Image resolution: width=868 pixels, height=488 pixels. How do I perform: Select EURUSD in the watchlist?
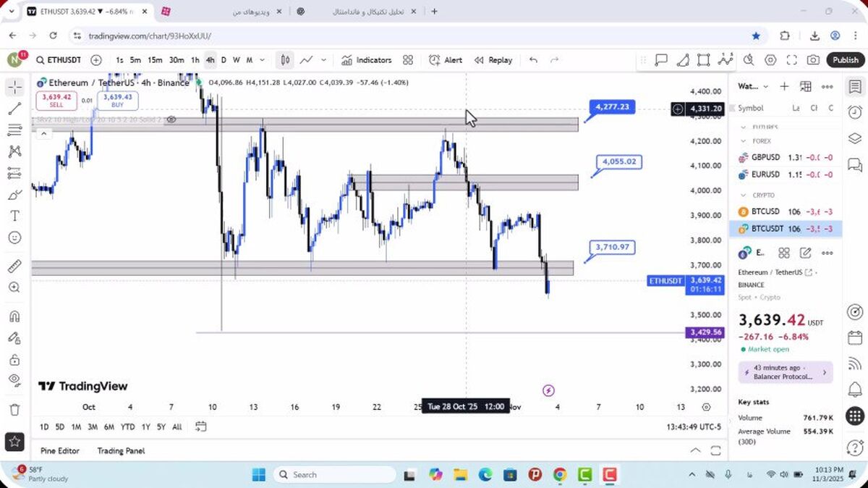[785, 174]
